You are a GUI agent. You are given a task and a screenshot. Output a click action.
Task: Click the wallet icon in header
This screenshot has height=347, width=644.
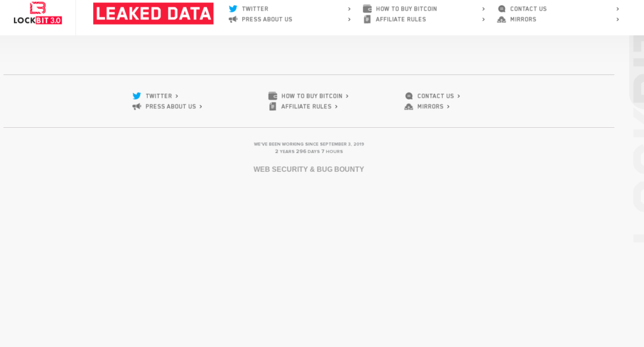(367, 9)
